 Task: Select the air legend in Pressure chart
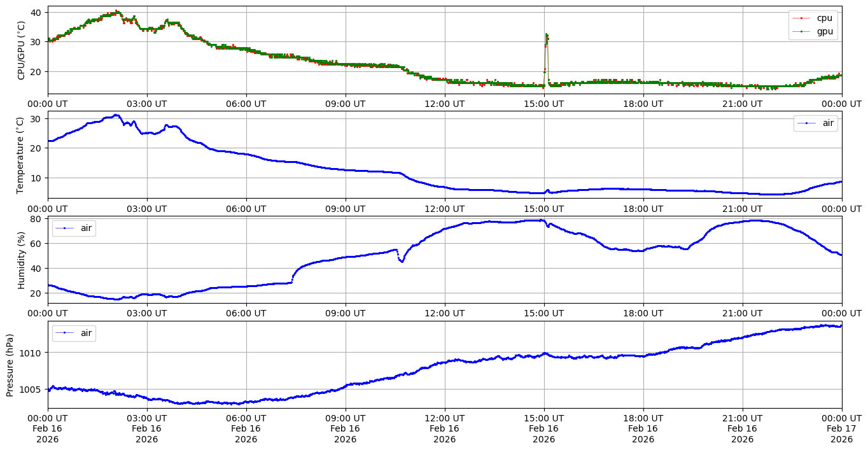(x=87, y=333)
